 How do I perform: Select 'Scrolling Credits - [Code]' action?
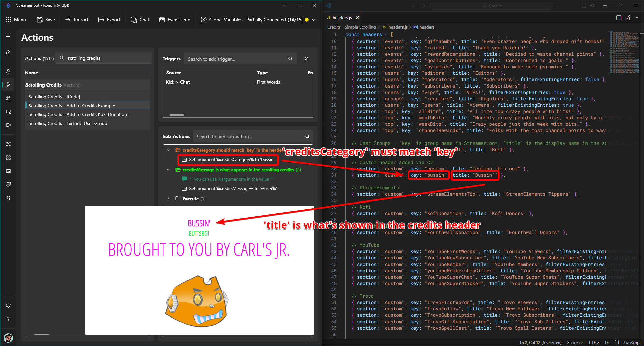[x=88, y=97]
